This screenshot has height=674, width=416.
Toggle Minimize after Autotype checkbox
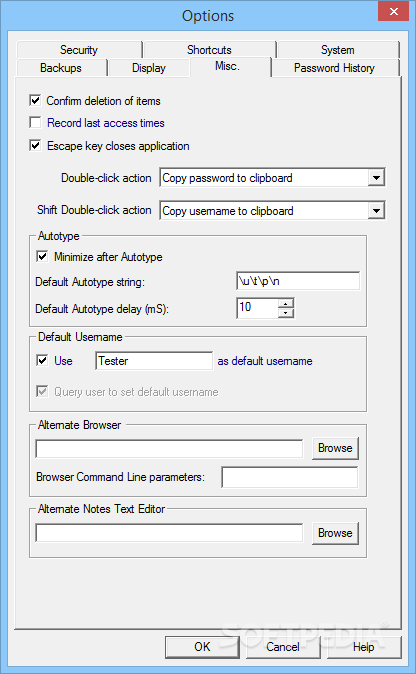(x=42, y=257)
